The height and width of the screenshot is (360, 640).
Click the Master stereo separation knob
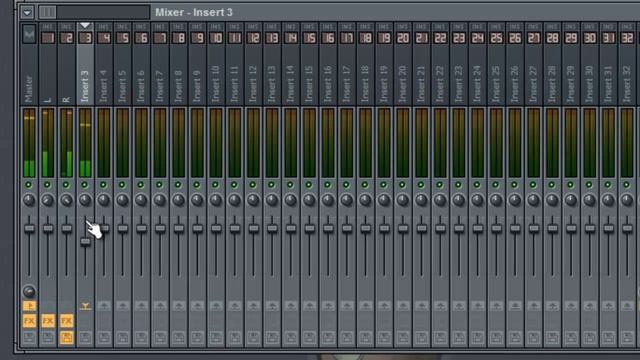pyautogui.click(x=29, y=291)
